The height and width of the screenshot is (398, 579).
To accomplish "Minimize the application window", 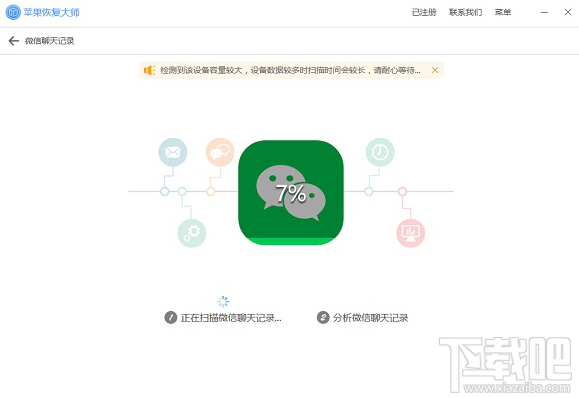I will pyautogui.click(x=544, y=12).
